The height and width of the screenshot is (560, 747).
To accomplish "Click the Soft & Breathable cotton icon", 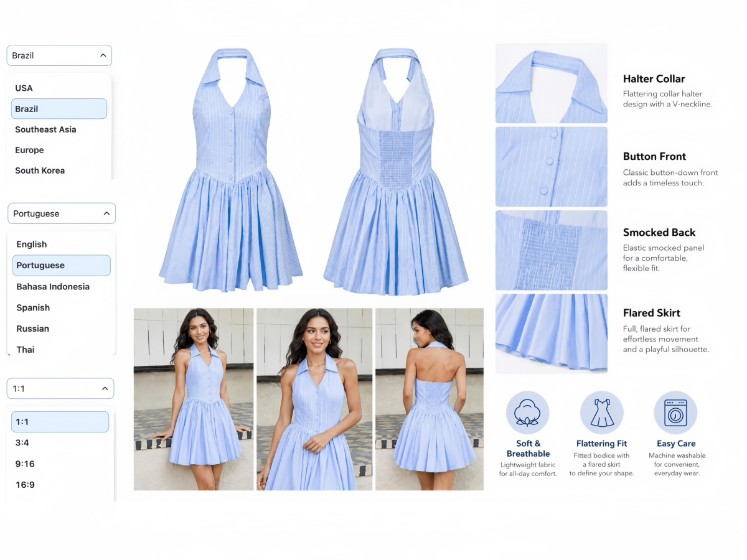I will point(528,413).
